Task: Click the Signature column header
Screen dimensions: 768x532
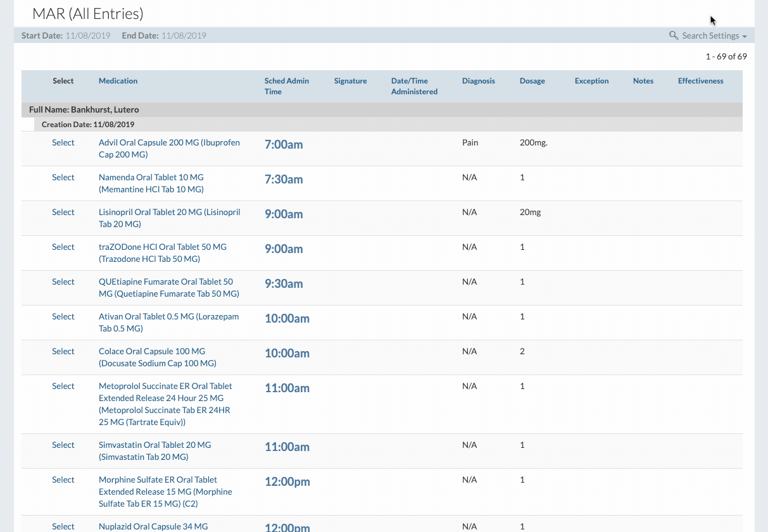Action: click(x=350, y=81)
